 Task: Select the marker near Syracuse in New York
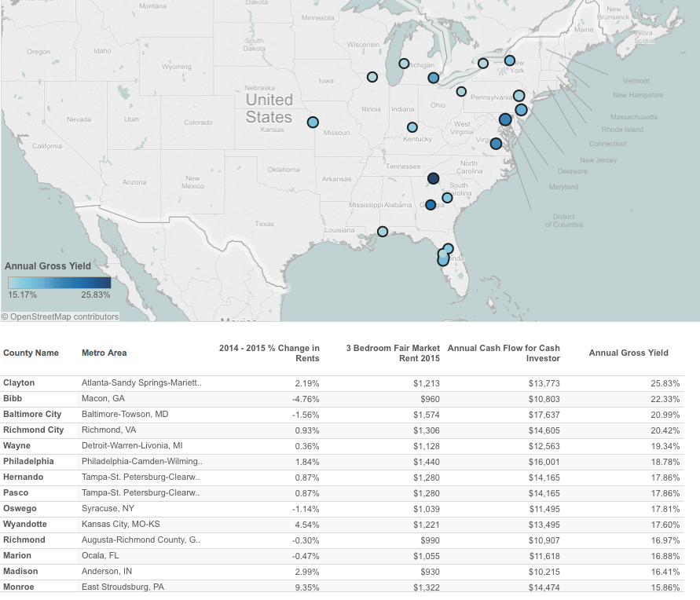point(509,60)
